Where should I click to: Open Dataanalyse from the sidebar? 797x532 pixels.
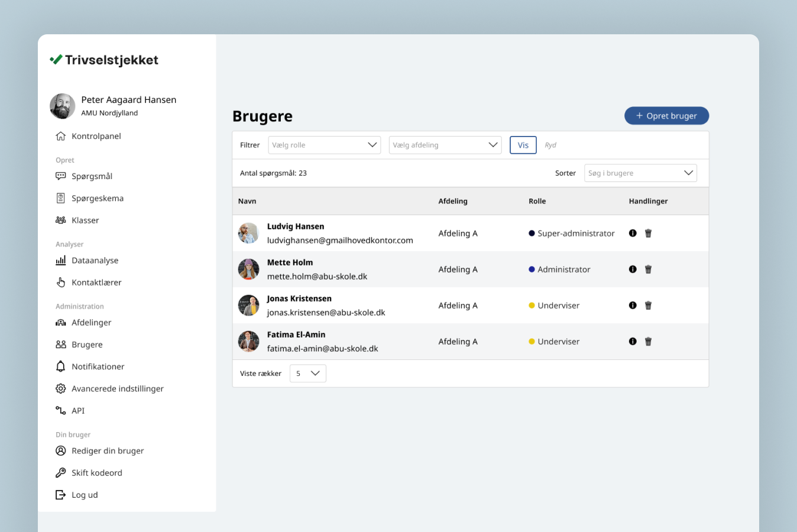tap(95, 261)
